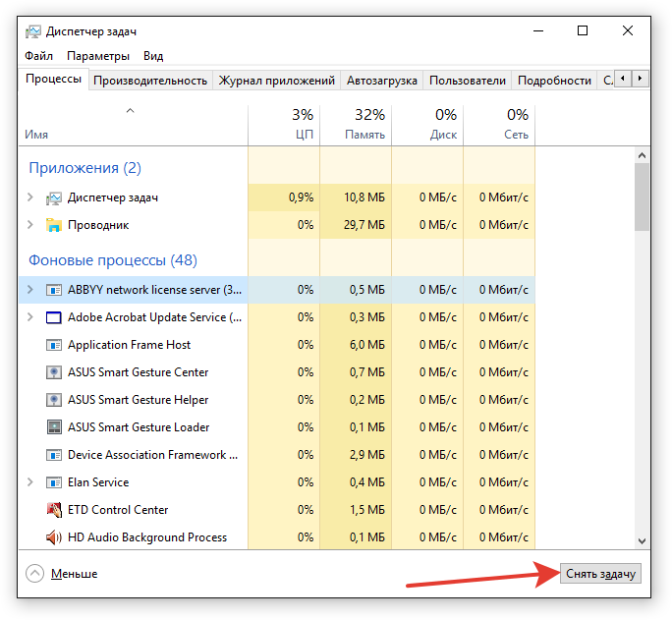Click the 2,9 МБ memory value
This screenshot has height=620, width=672.
(367, 455)
